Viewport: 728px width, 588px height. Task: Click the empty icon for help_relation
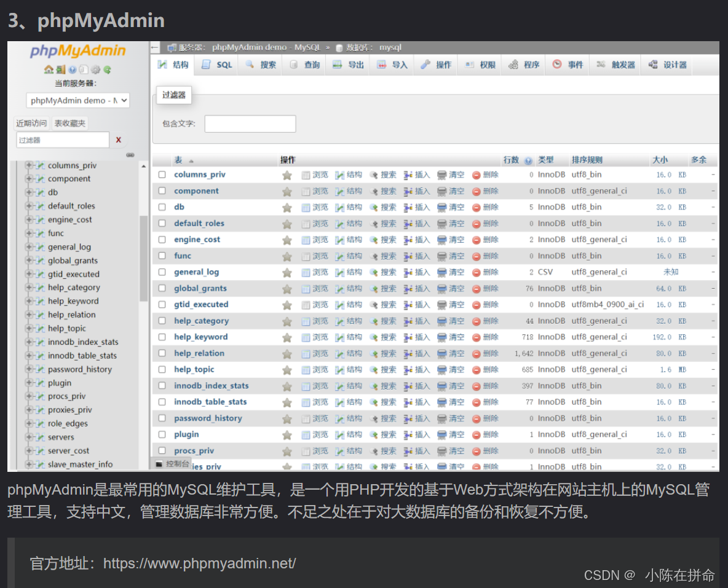(442, 354)
